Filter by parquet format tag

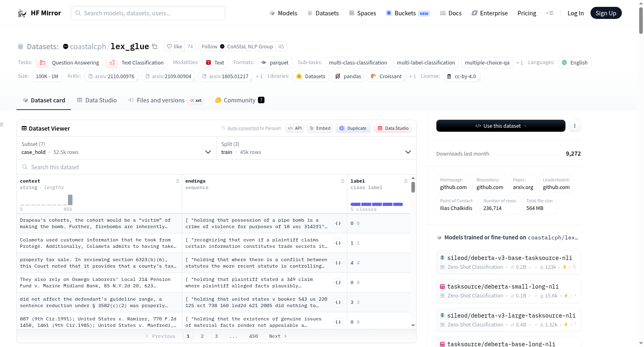[275, 62]
